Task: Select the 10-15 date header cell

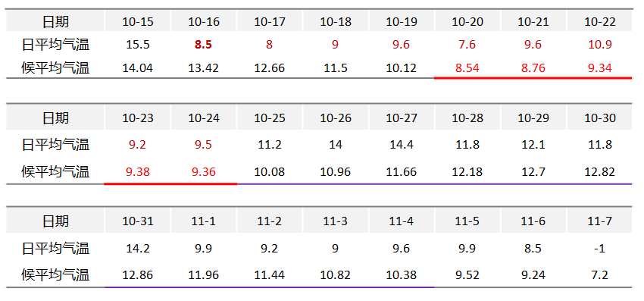Action: click(138, 21)
